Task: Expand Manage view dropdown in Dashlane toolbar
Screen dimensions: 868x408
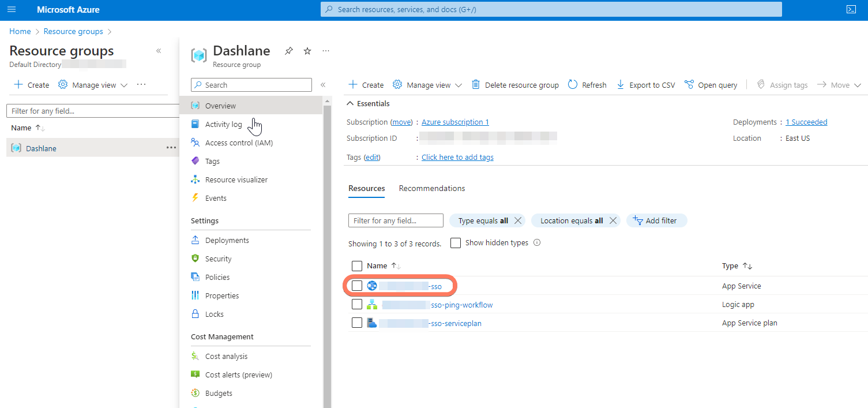Action: click(427, 85)
